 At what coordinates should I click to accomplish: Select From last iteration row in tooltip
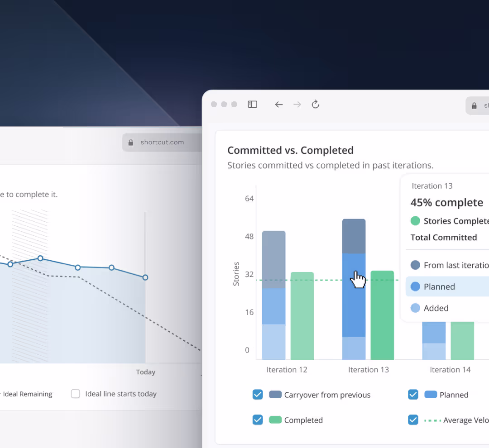(447, 265)
